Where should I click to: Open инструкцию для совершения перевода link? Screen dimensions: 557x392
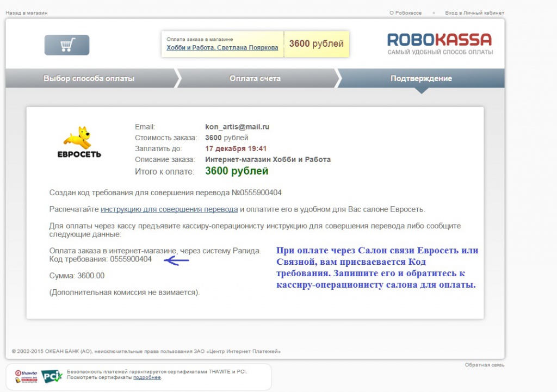169,209
